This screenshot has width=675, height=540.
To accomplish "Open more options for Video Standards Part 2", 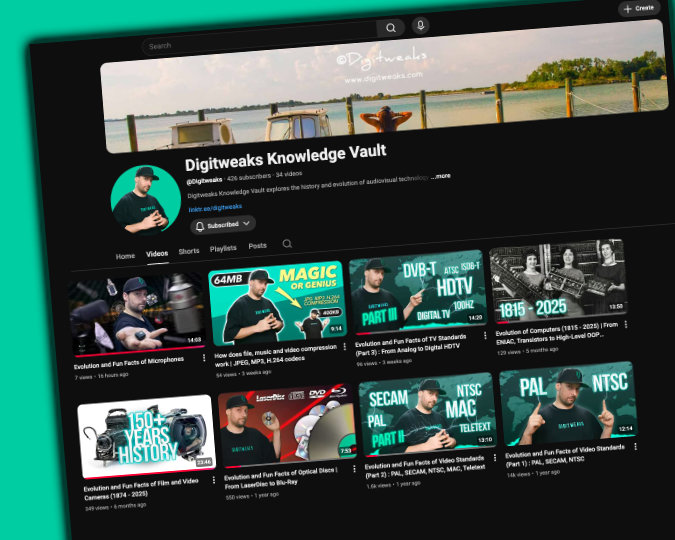I will pyautogui.click(x=495, y=458).
